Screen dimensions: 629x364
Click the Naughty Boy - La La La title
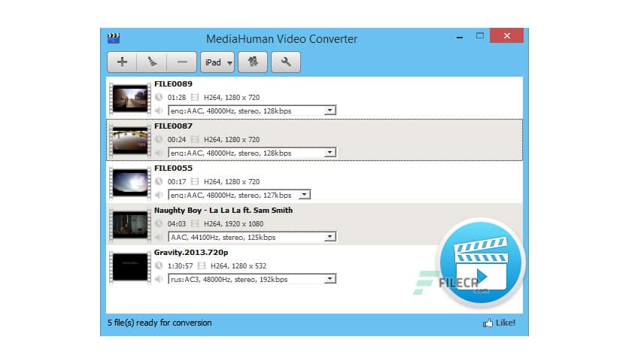[x=223, y=210]
